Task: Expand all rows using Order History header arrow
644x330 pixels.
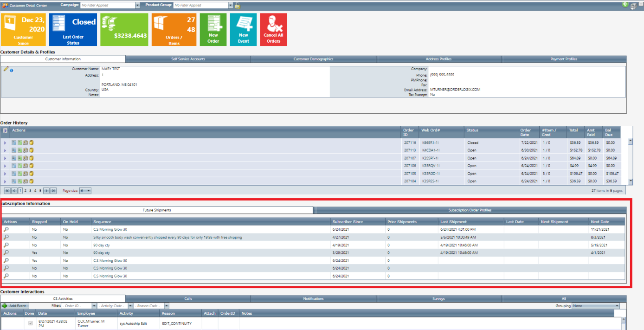Action: [6, 131]
